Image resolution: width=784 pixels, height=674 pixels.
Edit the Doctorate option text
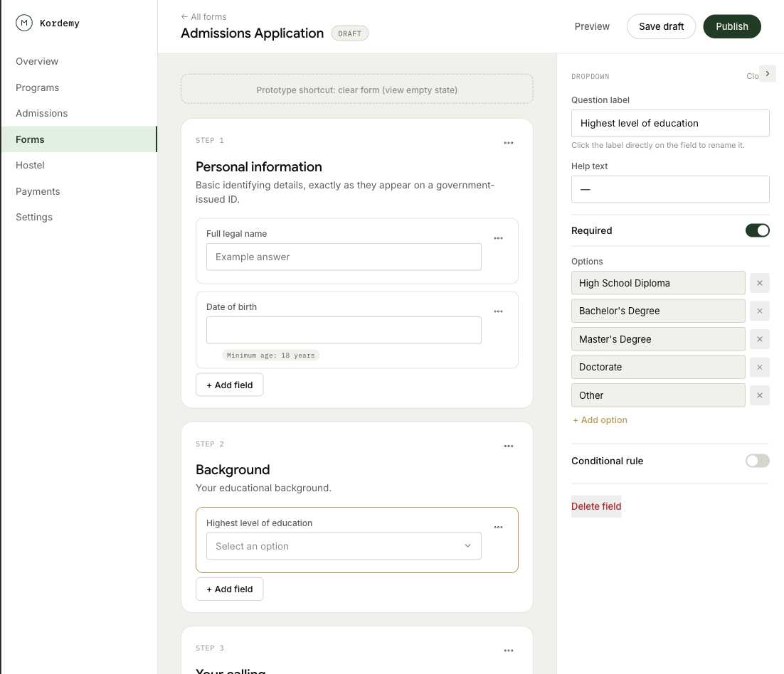(658, 368)
